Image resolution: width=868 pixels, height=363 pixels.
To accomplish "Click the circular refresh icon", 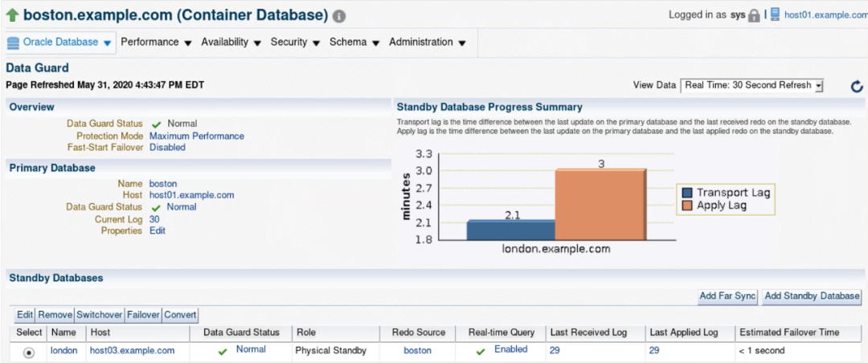I will (857, 86).
